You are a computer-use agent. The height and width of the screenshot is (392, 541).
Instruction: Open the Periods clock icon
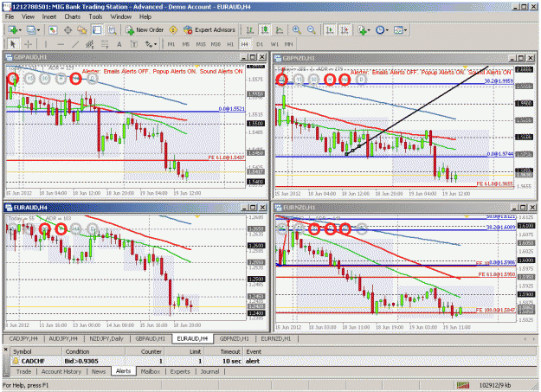click(380, 30)
